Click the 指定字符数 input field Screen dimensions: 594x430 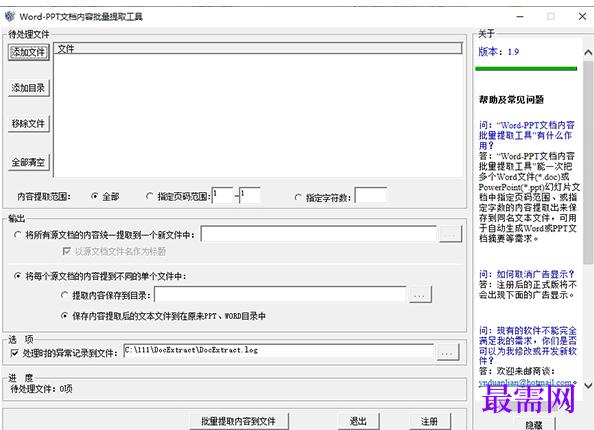tap(371, 195)
